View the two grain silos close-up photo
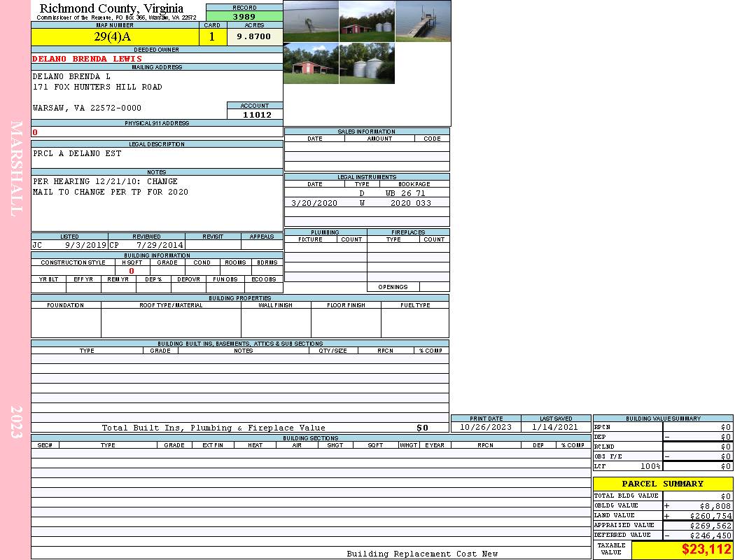The width and height of the screenshot is (735, 560). click(367, 64)
